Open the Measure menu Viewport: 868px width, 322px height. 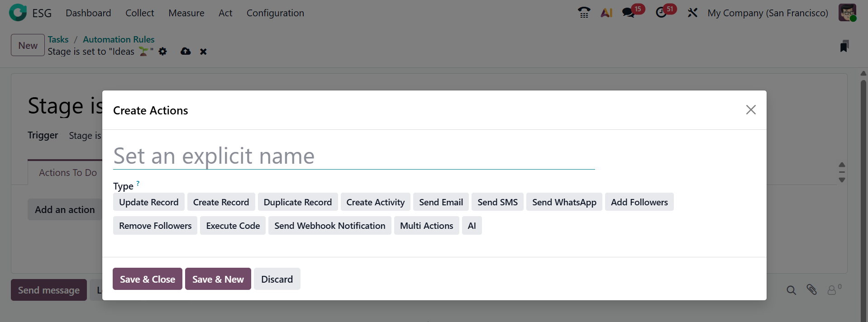coord(186,13)
